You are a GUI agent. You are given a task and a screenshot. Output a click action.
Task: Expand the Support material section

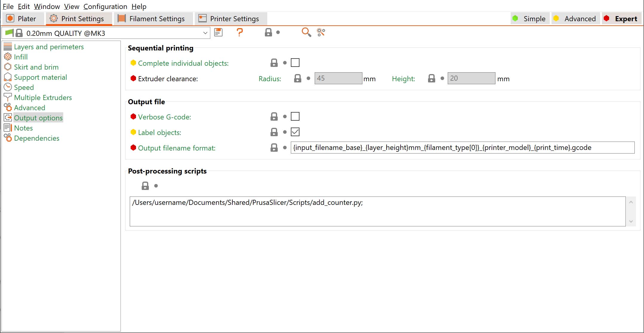tap(40, 77)
